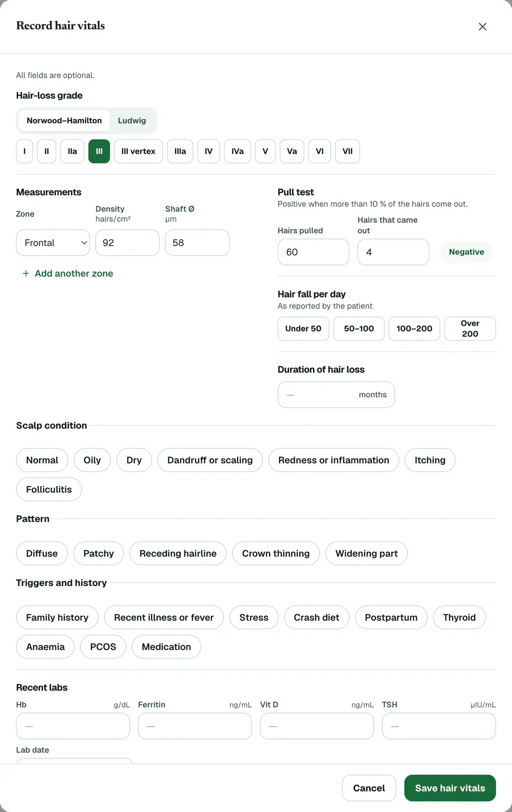Toggle the Crown thinning chip
Viewport: 512px width, 812px height.
276,553
